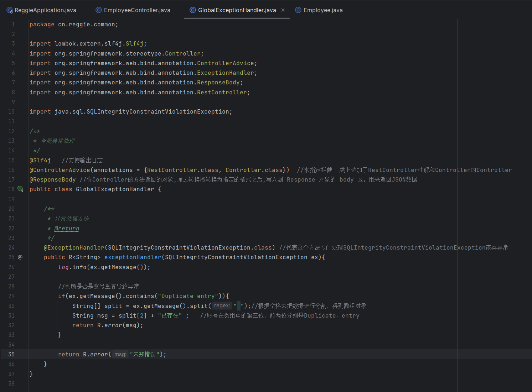Switch to the ReggieApplication.java tab

pos(41,10)
